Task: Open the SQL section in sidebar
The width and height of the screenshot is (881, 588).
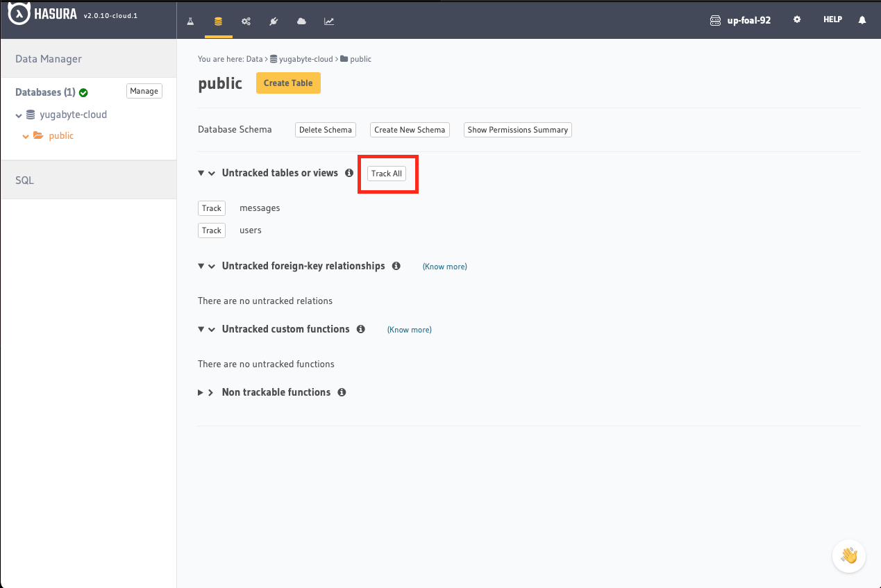Action: click(24, 179)
